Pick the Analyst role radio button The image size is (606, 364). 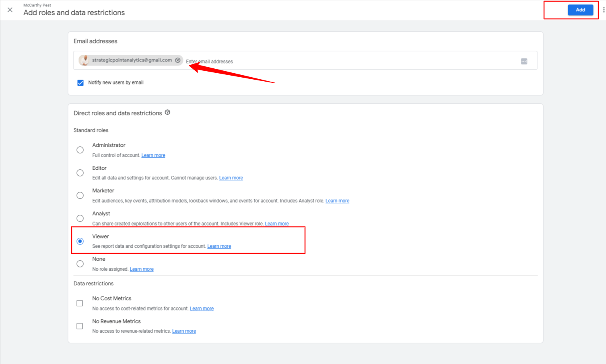[80, 218]
